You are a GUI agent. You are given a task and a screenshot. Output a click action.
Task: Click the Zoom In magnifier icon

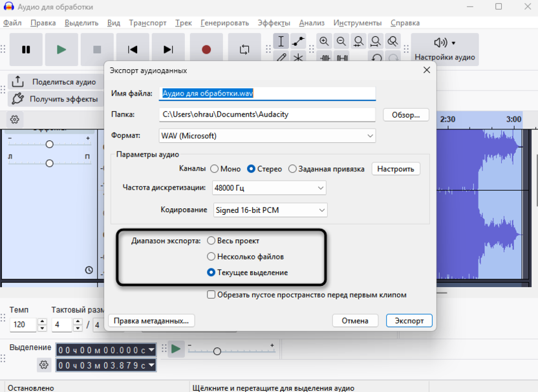[x=324, y=41]
